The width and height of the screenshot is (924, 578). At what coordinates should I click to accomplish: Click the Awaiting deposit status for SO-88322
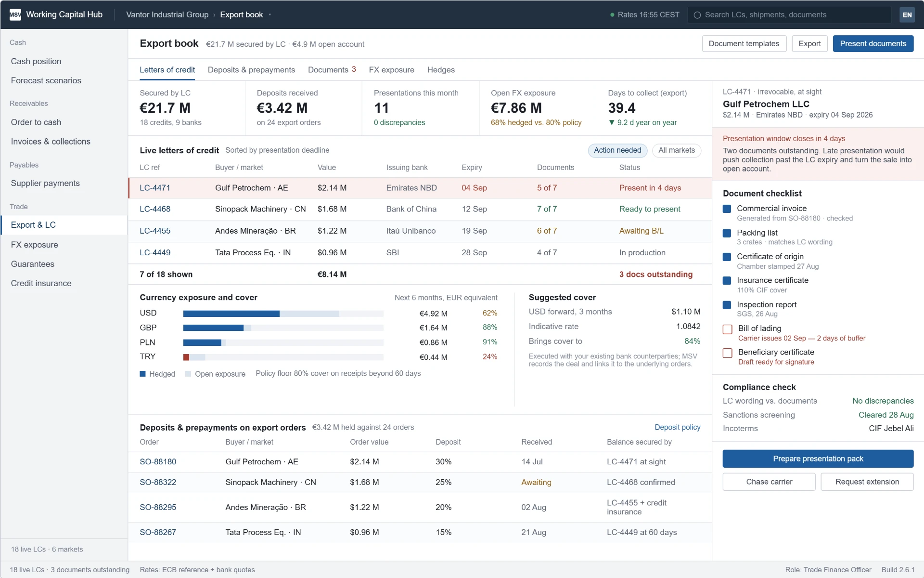coord(536,482)
